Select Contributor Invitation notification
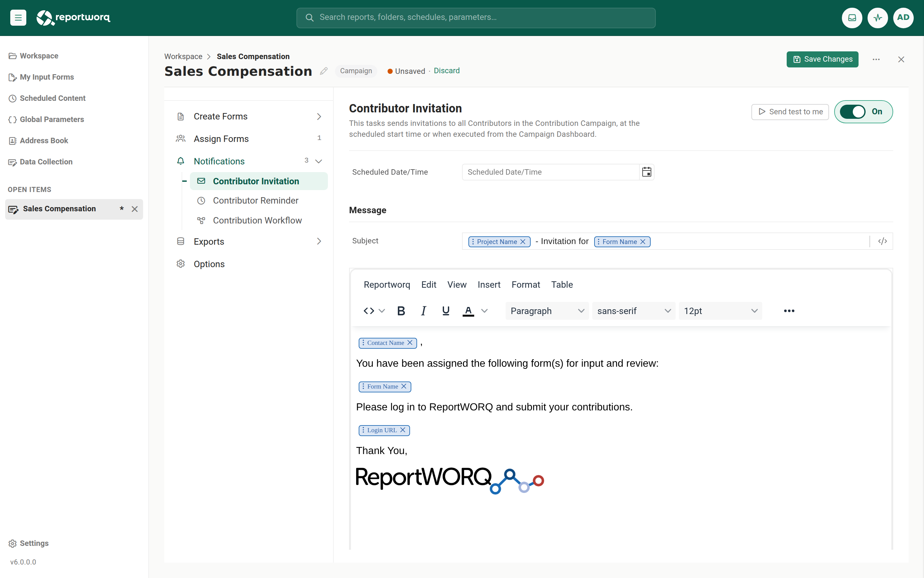924x578 pixels. pyautogui.click(x=259, y=181)
